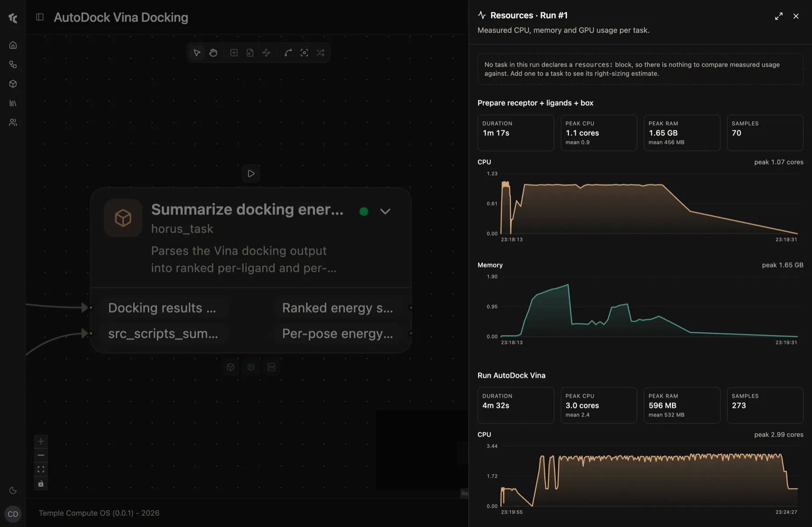Click the import file toolbar icon

point(250,53)
